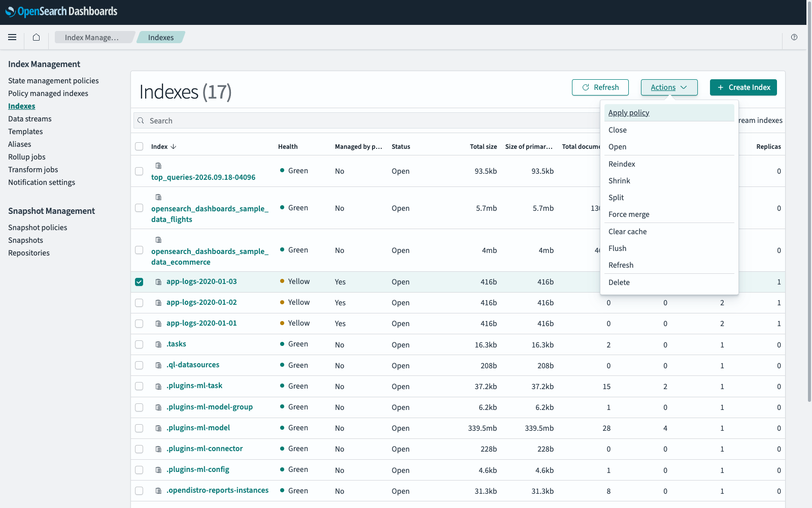Select Flush from the Actions menu
Screen dimensions: 812x508
coord(669,248)
